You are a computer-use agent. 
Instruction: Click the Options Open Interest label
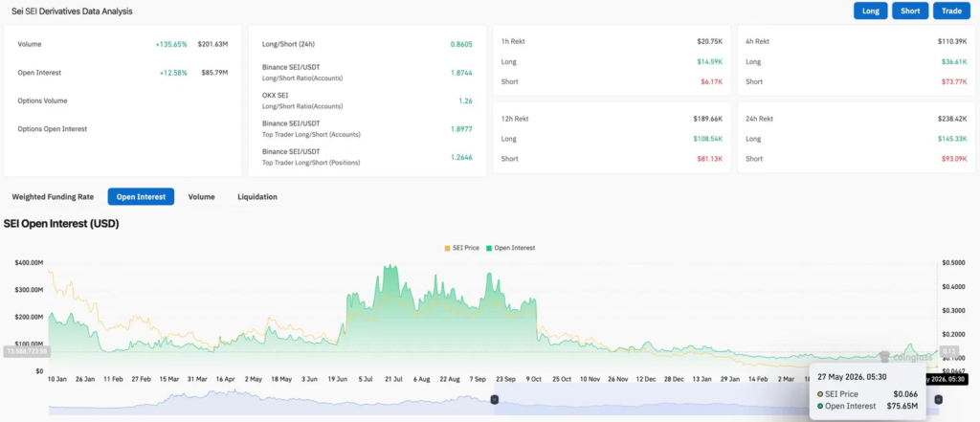[53, 129]
